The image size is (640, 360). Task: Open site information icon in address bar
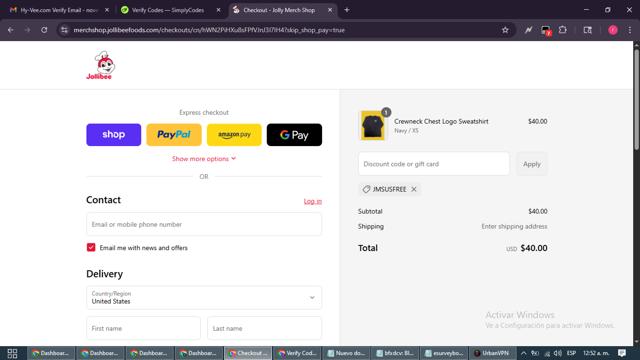tap(64, 30)
